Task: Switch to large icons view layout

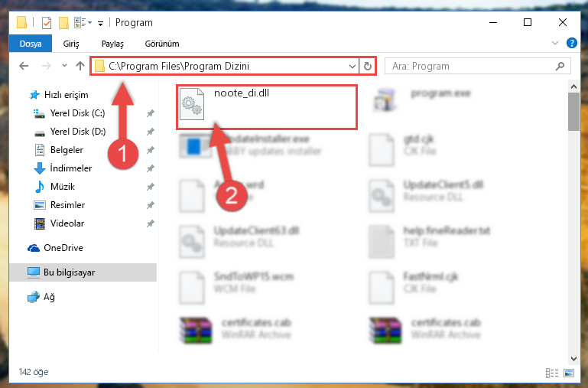Action: point(569,373)
